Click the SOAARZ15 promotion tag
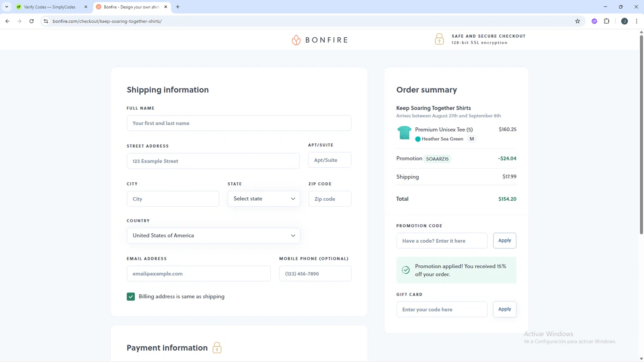Viewport: 644px width, 362px height. coord(437,159)
